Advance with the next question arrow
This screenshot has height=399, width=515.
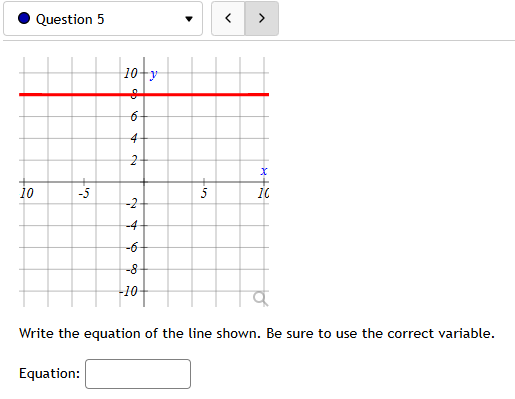(x=262, y=18)
